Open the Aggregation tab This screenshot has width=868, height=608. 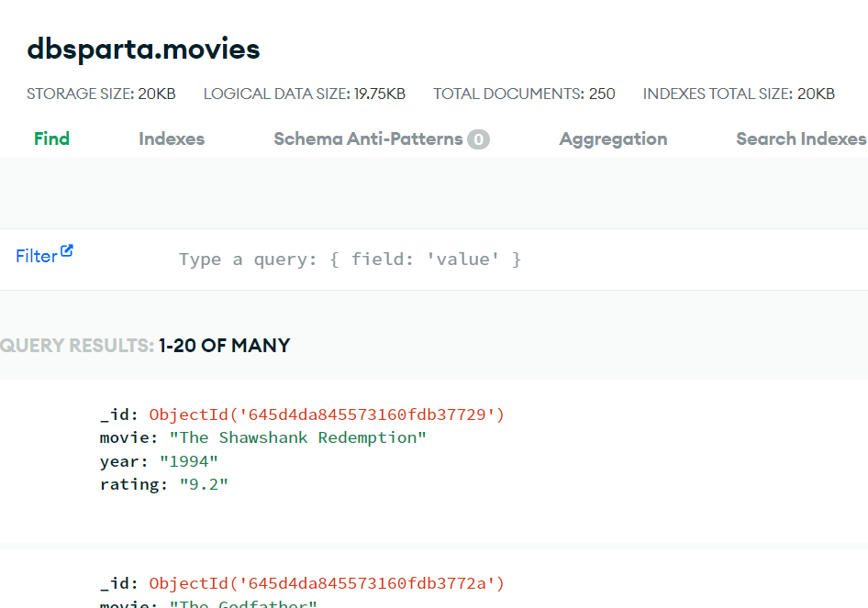[613, 138]
